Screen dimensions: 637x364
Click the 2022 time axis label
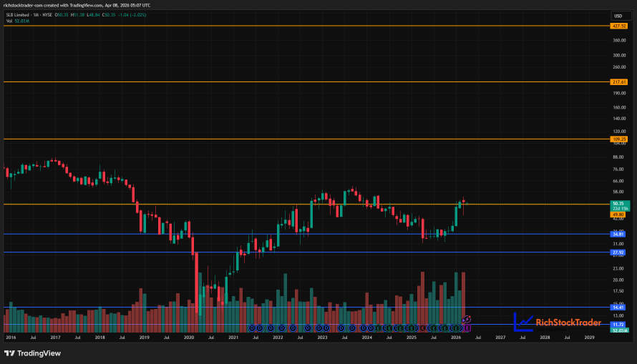[278, 338]
